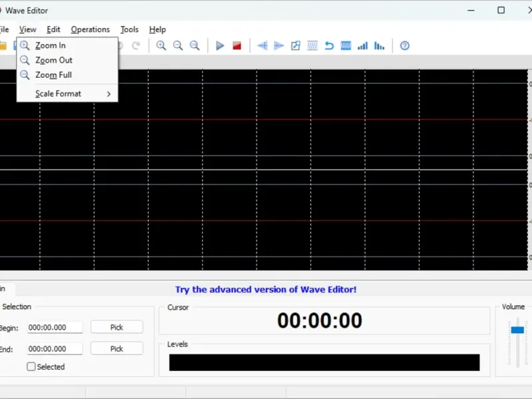The width and height of the screenshot is (532, 399).
Task: Click the Begin time input field
Action: (55, 328)
